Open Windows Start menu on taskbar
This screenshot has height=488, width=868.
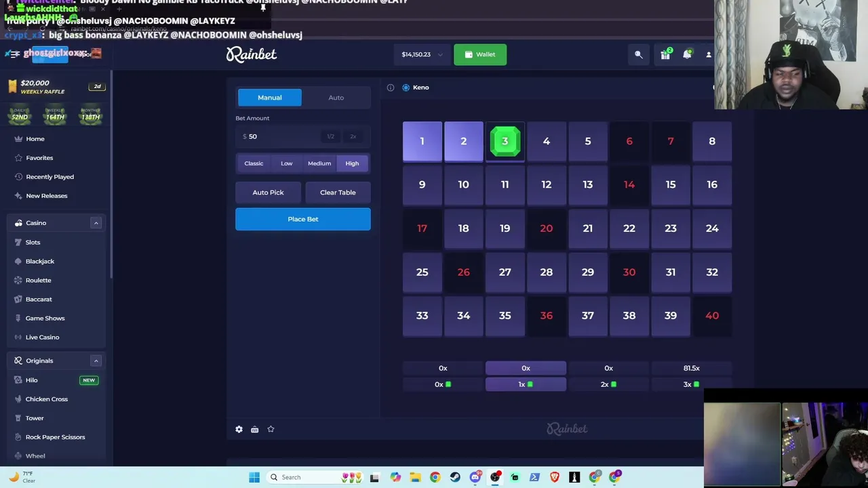pos(254,477)
